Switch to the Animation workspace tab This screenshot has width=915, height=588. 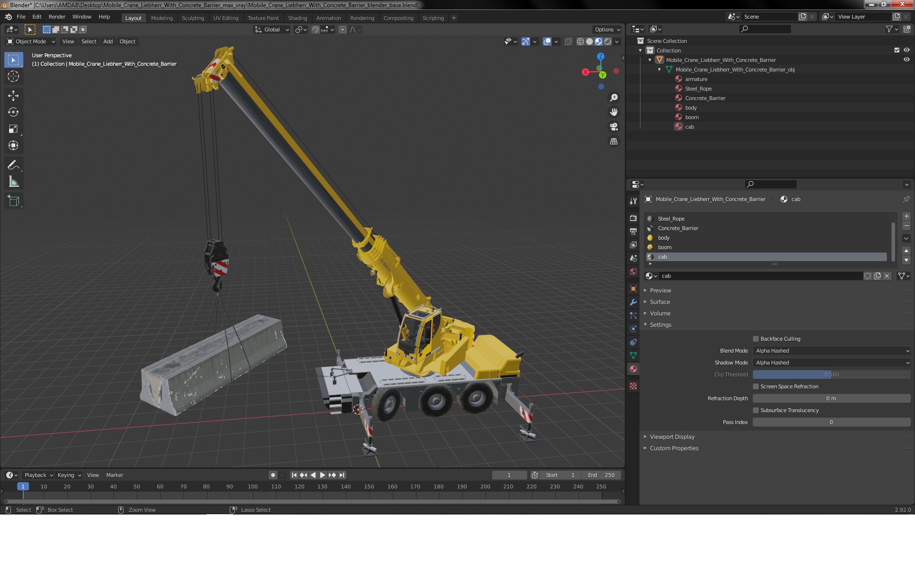(328, 18)
